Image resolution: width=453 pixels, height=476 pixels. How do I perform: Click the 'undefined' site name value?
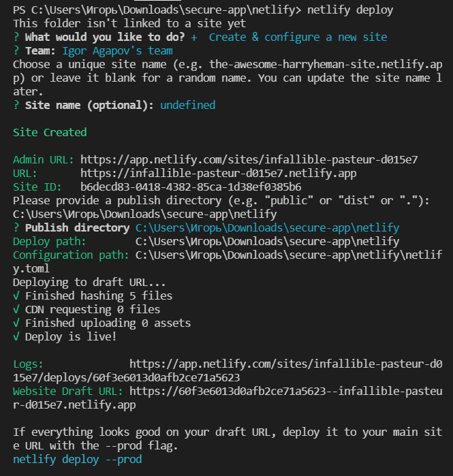click(x=187, y=106)
